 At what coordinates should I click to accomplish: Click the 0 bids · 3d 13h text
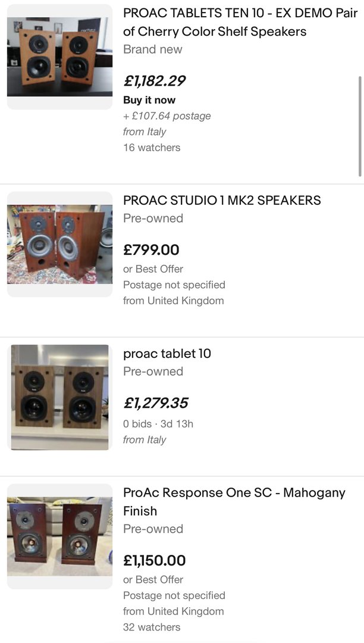click(158, 424)
